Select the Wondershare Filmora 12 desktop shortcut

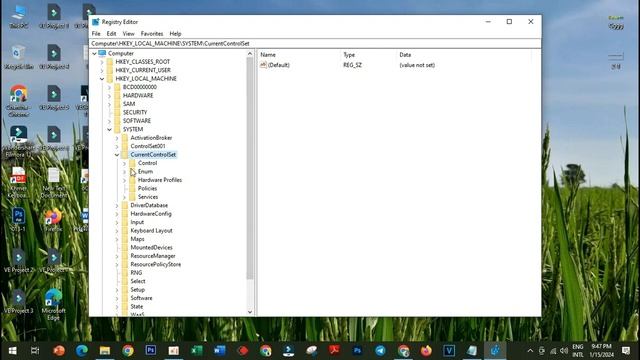point(19,142)
